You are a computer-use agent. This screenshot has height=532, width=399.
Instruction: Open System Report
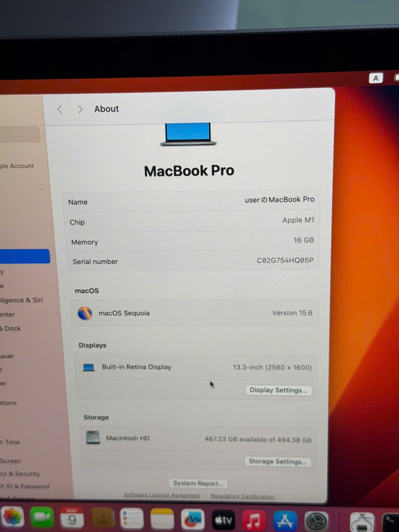click(x=198, y=483)
